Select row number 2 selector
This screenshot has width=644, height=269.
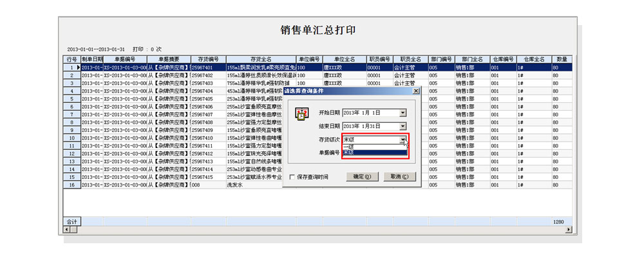click(x=71, y=75)
